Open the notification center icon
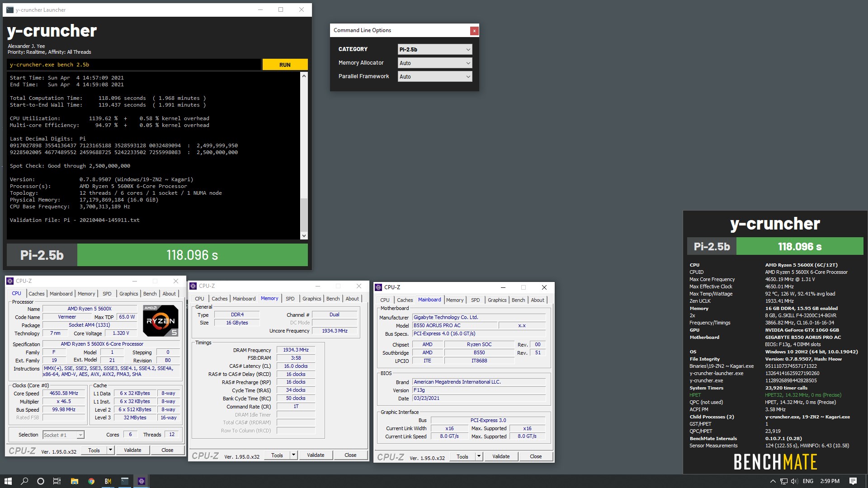The height and width of the screenshot is (488, 868). [x=853, y=481]
